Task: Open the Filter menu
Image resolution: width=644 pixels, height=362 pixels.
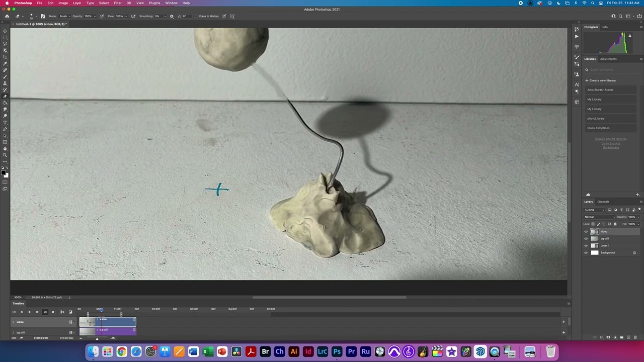Action: (x=118, y=3)
